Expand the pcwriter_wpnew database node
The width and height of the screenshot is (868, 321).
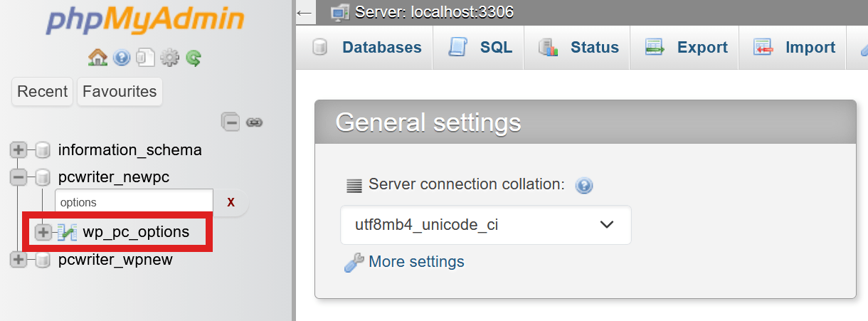click(18, 260)
